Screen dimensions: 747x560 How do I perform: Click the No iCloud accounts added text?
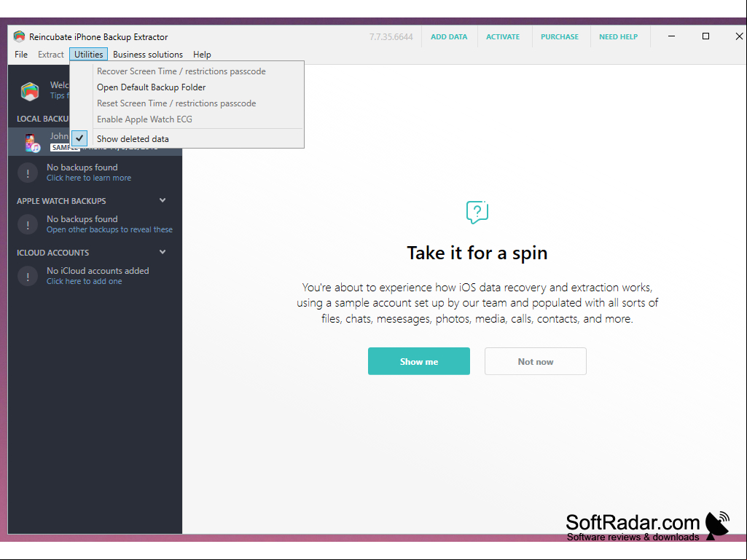pyautogui.click(x=98, y=270)
